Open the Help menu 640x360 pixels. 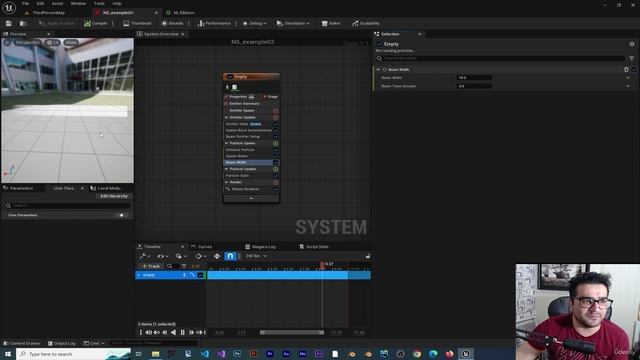[x=117, y=3]
